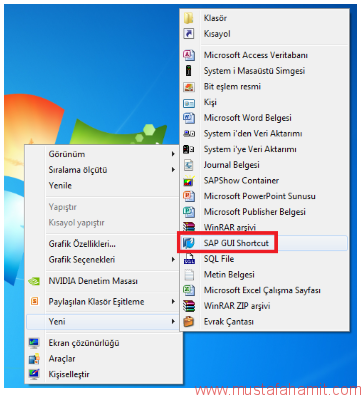Select Evrak Çantası entry
The image size is (362, 395).
[x=265, y=321]
